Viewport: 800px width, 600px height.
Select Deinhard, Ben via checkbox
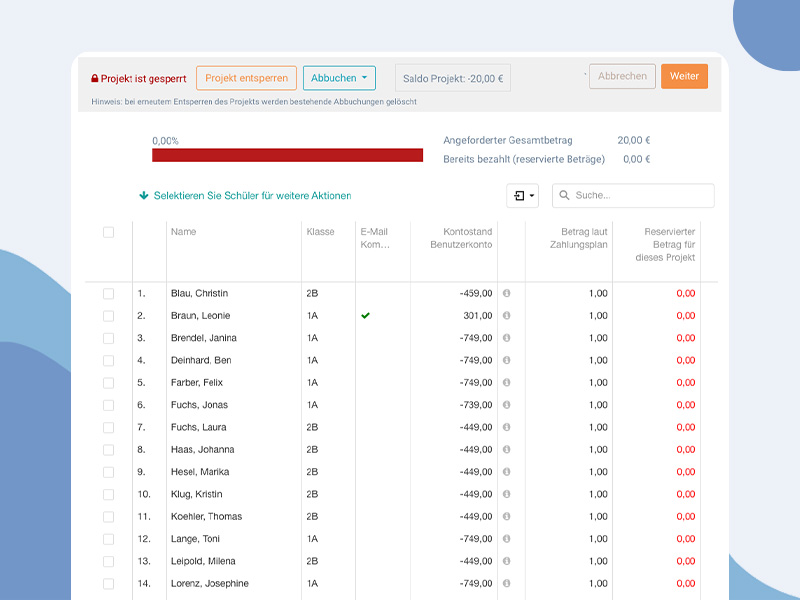(x=108, y=360)
